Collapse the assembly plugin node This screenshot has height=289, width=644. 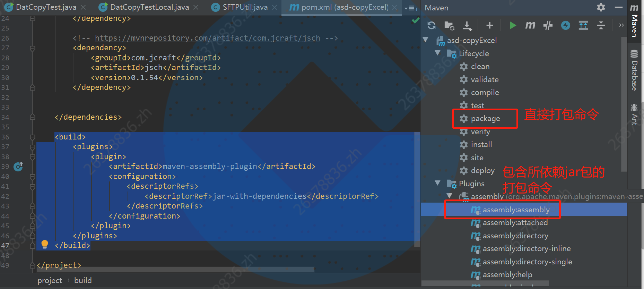(450, 196)
